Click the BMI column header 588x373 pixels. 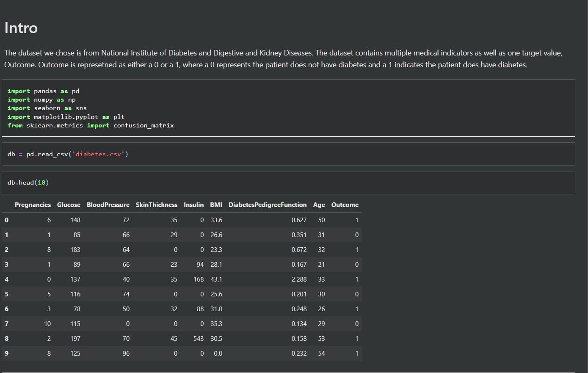(216, 205)
